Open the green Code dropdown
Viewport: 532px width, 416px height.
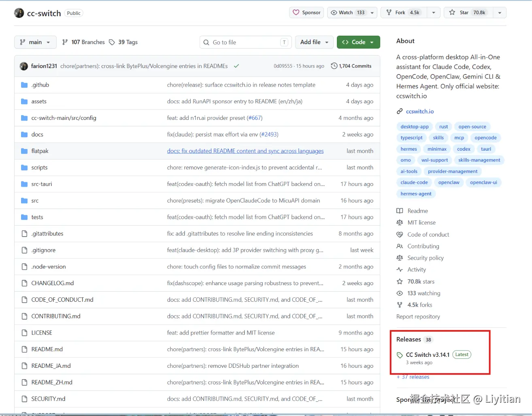coord(358,42)
